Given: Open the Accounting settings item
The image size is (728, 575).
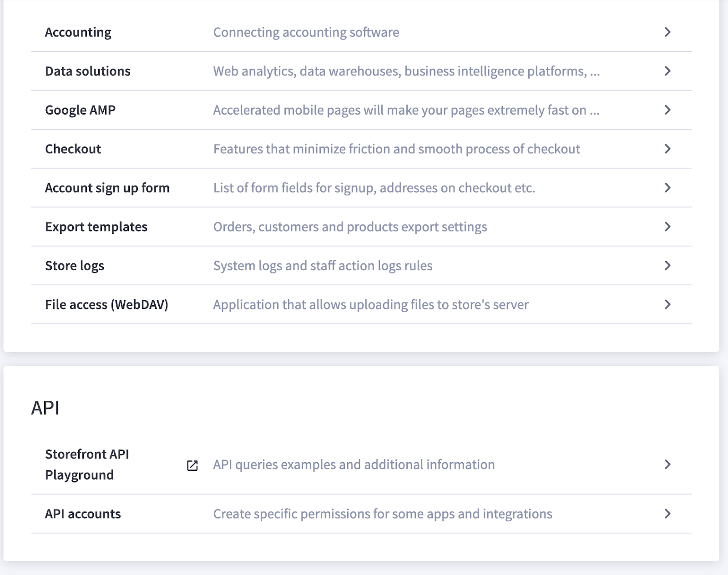Looking at the screenshot, I should tap(78, 32).
